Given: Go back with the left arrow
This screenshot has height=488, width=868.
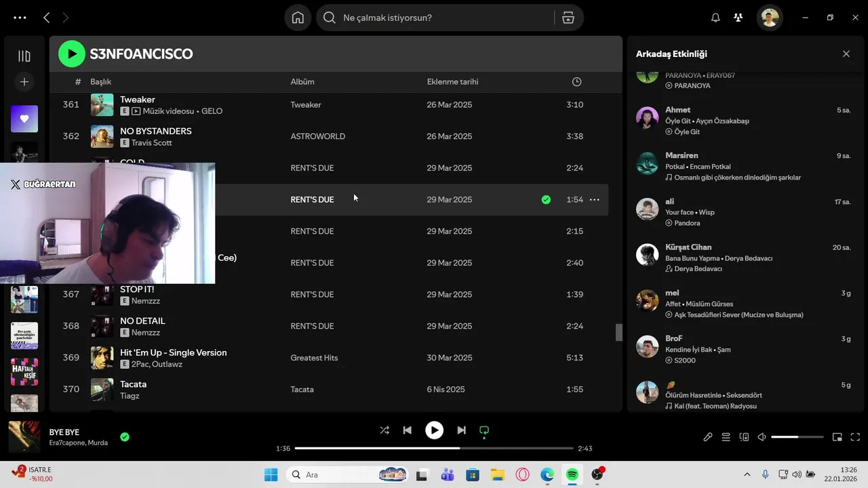Looking at the screenshot, I should coord(46,18).
